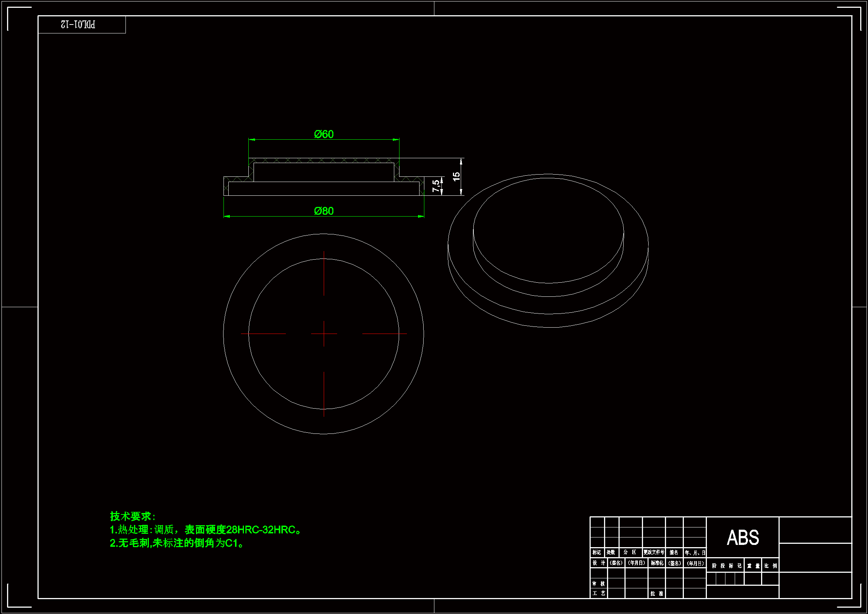Click the red center cross of the top view

click(324, 334)
